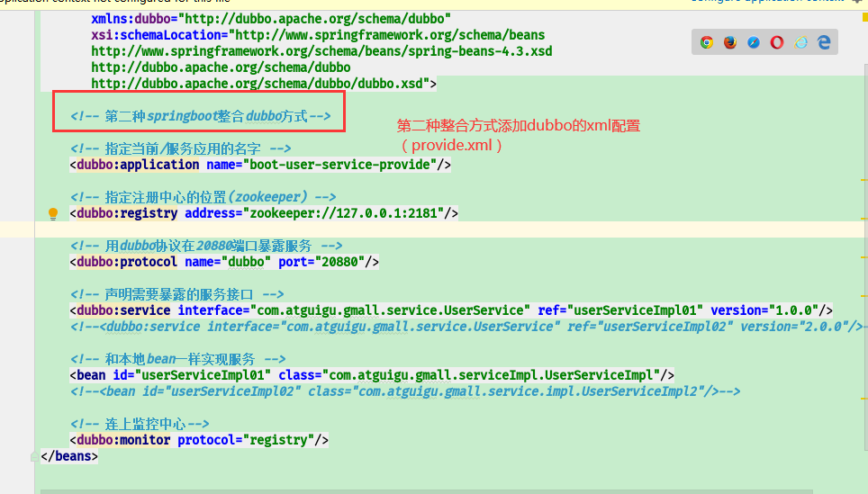
Task: Click the "连上监控中心" comment
Action: 140,424
